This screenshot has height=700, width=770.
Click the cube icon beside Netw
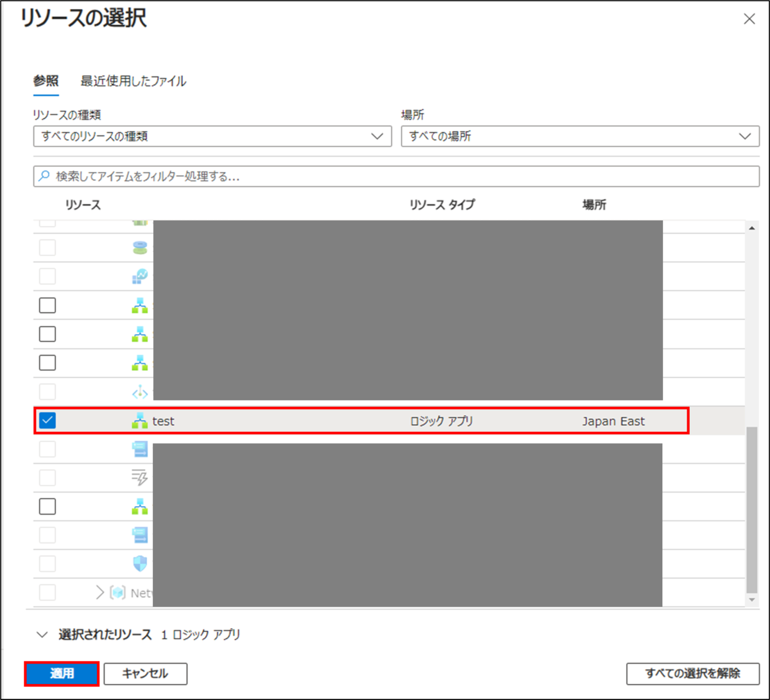(117, 593)
